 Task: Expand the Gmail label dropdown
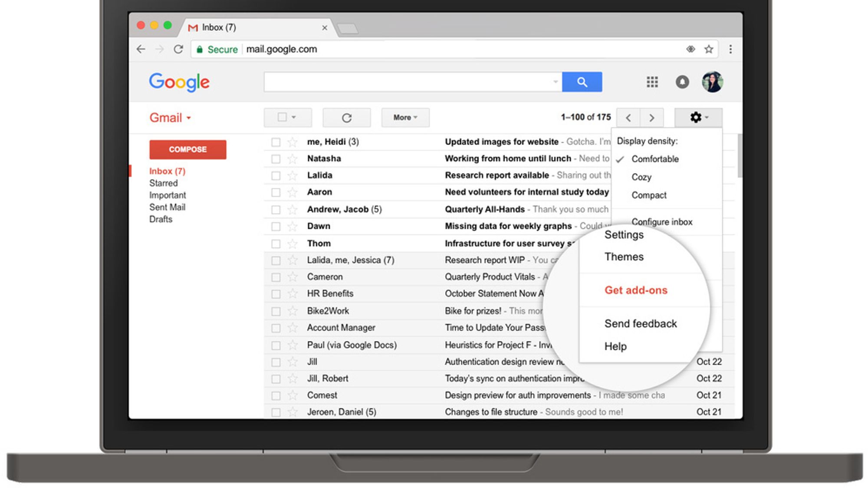coord(188,118)
